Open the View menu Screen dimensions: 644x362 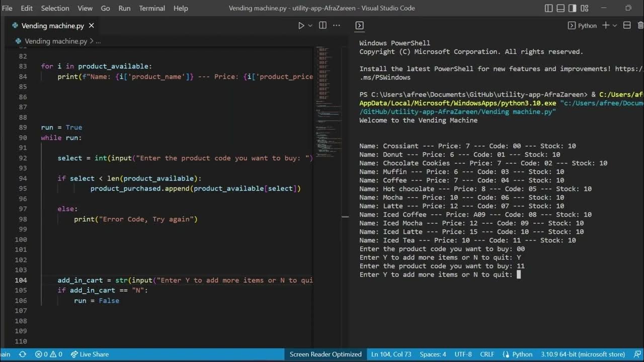(x=85, y=8)
